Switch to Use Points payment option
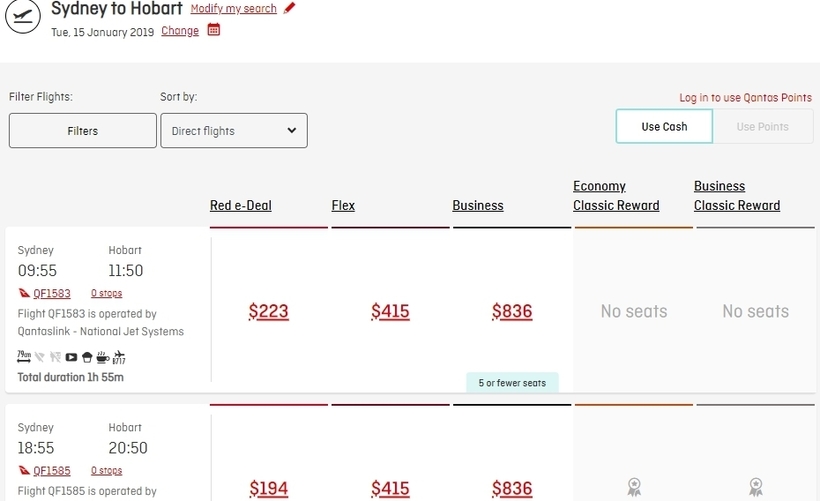The height and width of the screenshot is (501, 820). (x=762, y=127)
